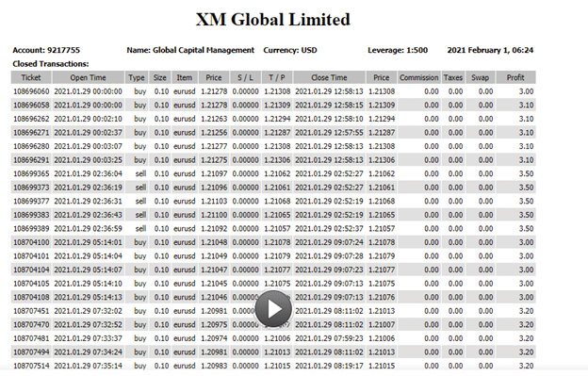Click open time 2021.01.29 00:02:10
Viewport: 588px width, 376px height.
89,119
